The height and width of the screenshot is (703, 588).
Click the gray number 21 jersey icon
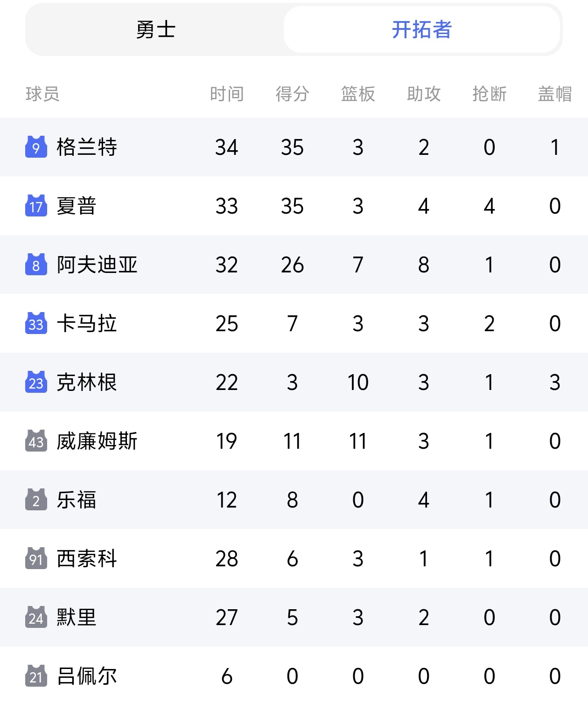pos(36,676)
